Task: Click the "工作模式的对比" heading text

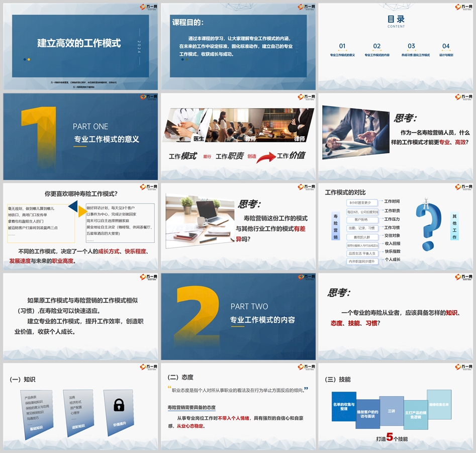Action: [345, 193]
